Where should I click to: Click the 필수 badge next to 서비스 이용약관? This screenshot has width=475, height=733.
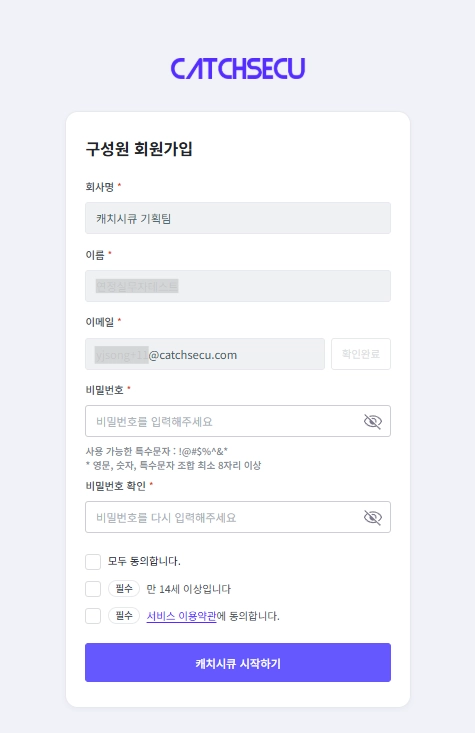(124, 616)
